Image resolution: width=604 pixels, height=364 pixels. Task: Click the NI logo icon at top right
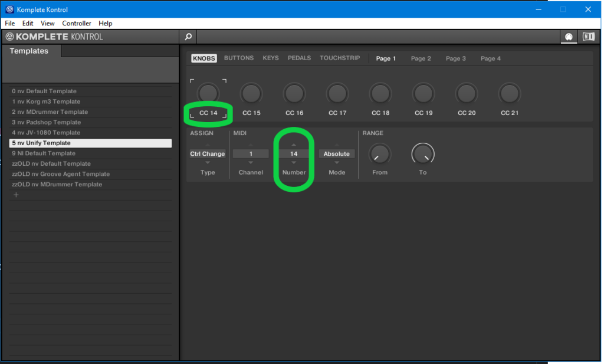click(588, 37)
